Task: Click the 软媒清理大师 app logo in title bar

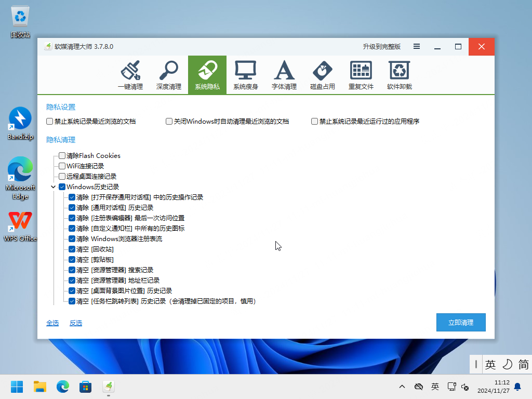Action: [48, 46]
